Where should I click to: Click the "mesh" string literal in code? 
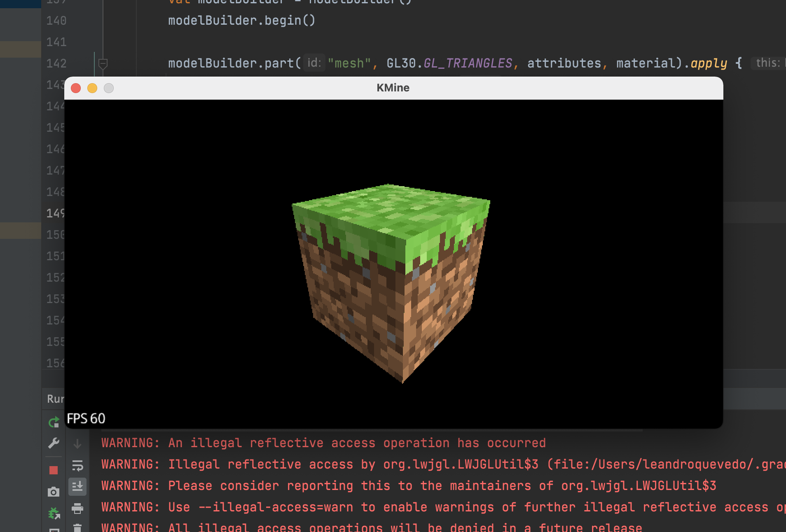(x=349, y=63)
